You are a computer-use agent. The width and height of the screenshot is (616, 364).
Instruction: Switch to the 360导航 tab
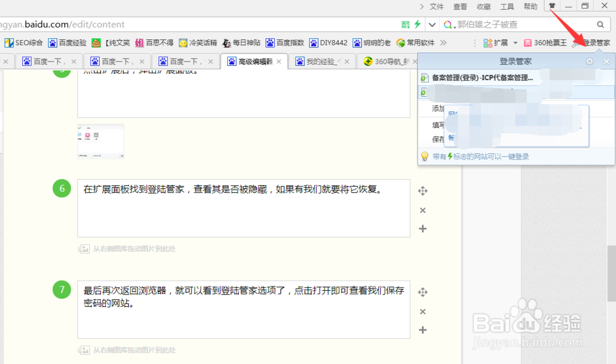[x=387, y=62]
